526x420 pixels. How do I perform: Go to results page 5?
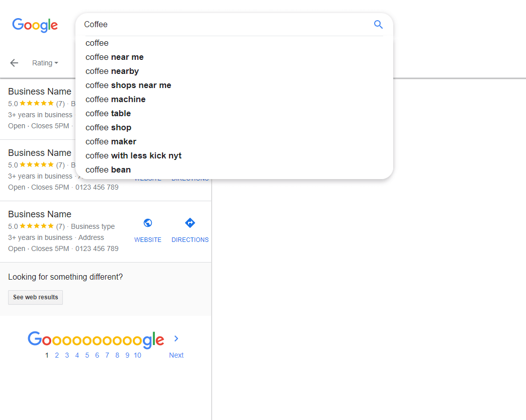pos(87,355)
